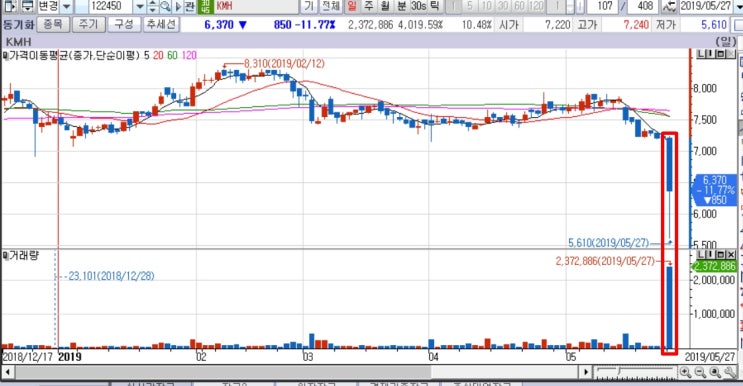Click the total count field 408
This screenshot has height=386, width=743.
[x=643, y=6]
